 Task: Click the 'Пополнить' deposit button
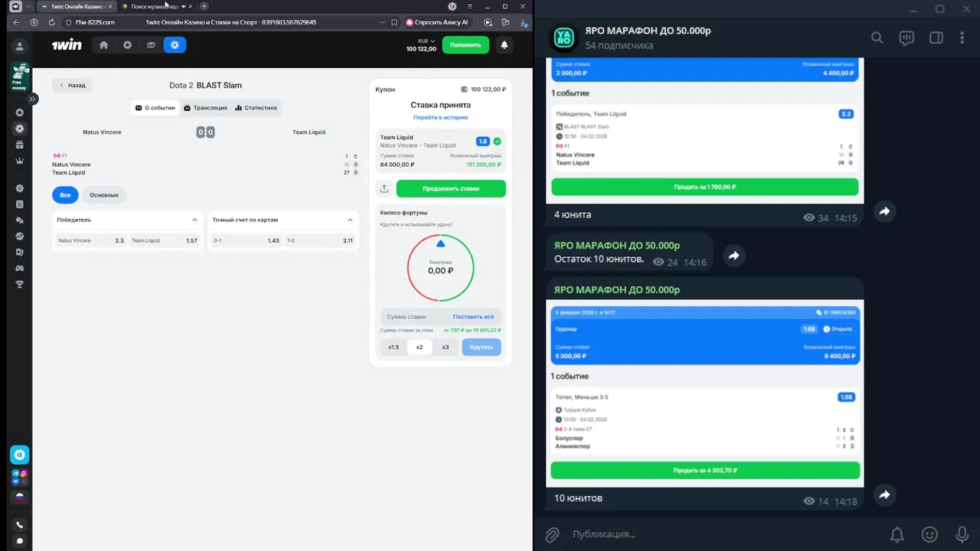pos(465,45)
